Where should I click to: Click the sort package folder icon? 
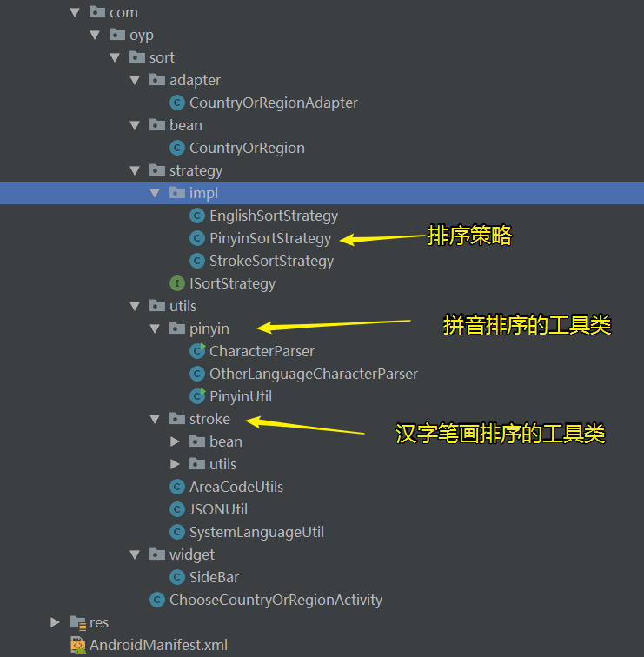point(137,57)
